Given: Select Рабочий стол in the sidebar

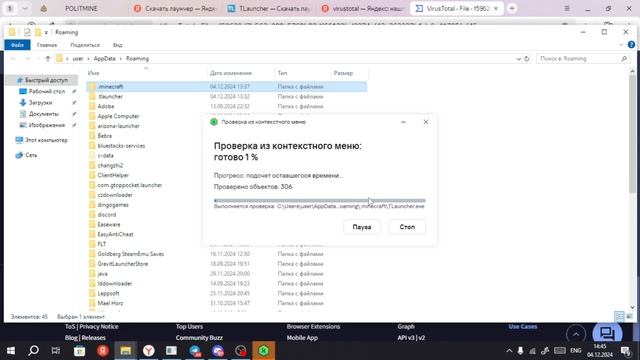Looking at the screenshot, I should tap(47, 91).
